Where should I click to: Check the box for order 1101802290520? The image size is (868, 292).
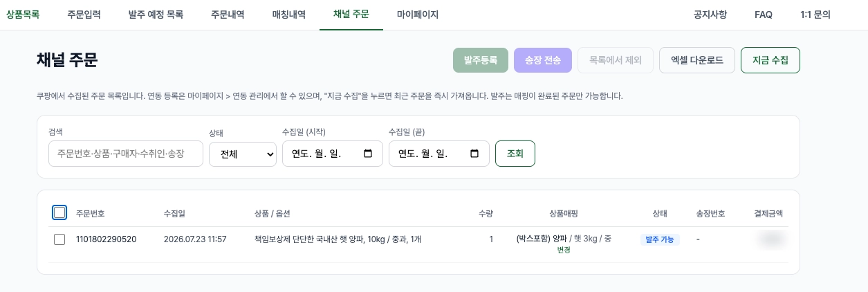(x=59, y=239)
